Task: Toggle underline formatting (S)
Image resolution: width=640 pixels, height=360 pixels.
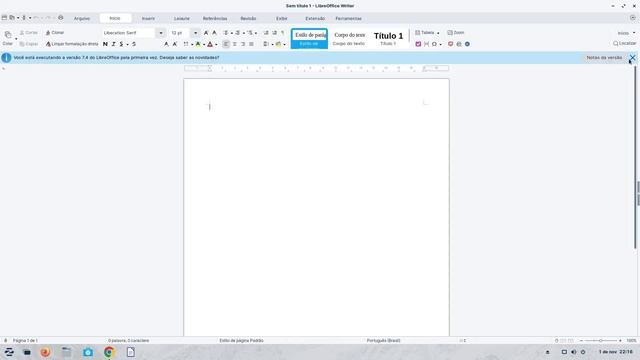Action: 121,44
